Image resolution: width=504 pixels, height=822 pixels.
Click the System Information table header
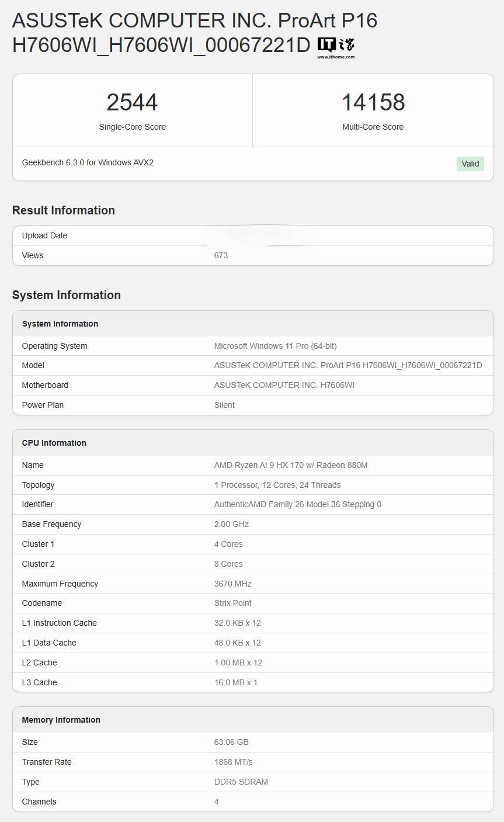(x=60, y=324)
